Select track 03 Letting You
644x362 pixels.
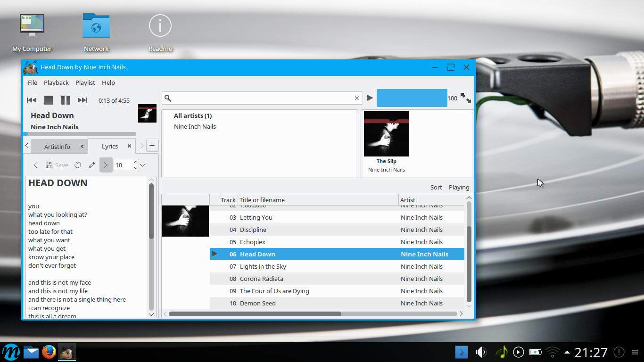coord(337,217)
